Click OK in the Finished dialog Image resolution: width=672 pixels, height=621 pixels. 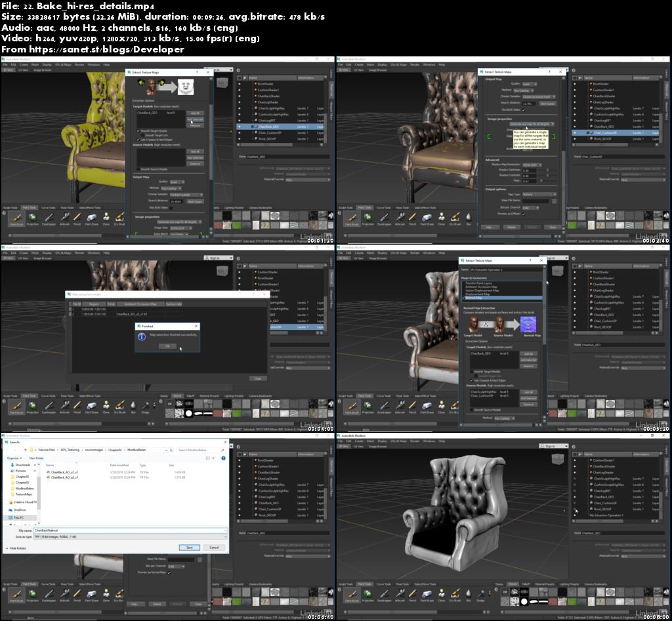tap(167, 346)
